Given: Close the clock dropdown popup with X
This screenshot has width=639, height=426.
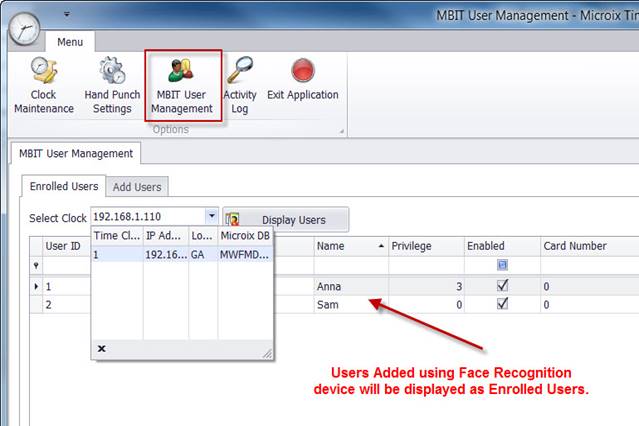Looking at the screenshot, I should click(102, 349).
